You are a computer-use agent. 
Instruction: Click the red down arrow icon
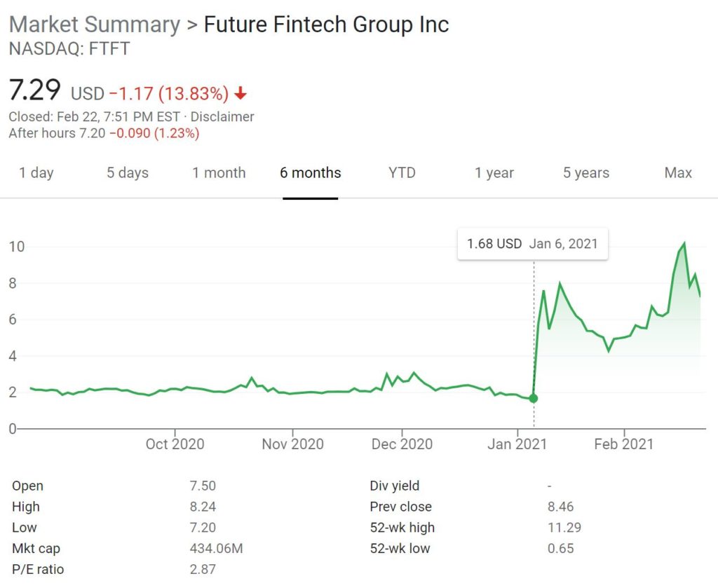[241, 93]
